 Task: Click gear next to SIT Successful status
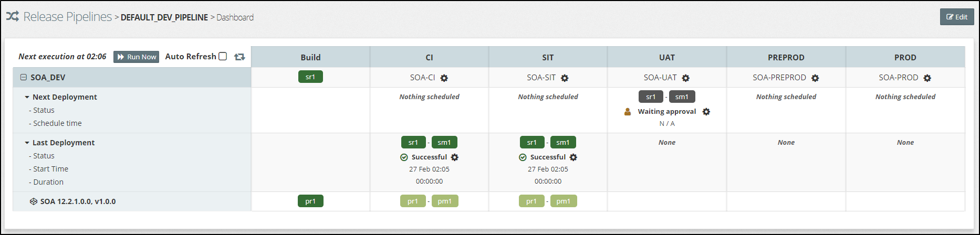pyautogui.click(x=574, y=157)
